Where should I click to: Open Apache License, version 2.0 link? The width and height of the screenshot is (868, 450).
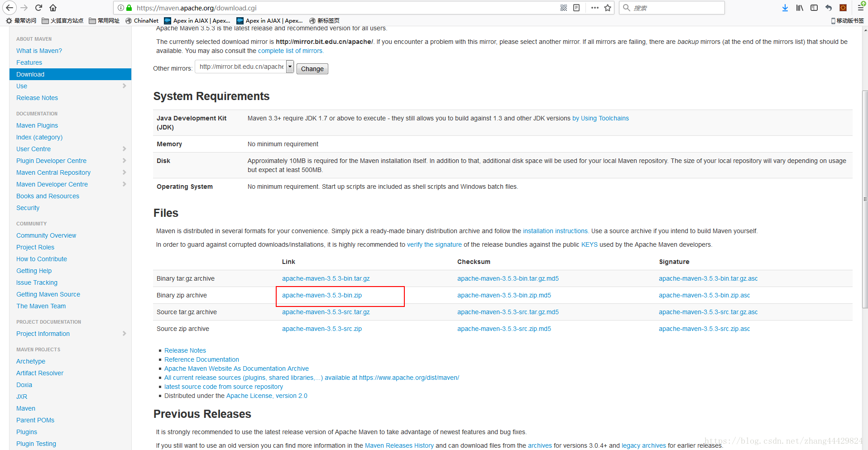(x=267, y=396)
